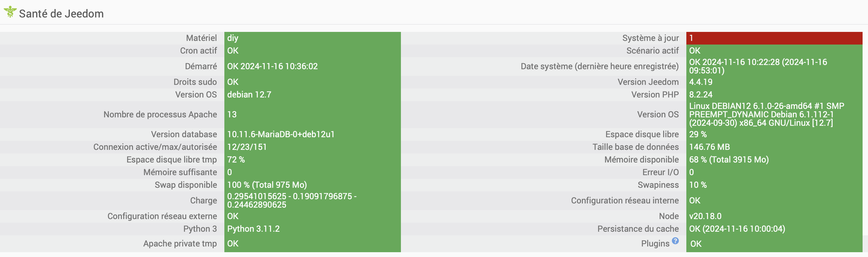Click 'Configuration réseau externe' label
The height and width of the screenshot is (257, 868).
pos(162,216)
